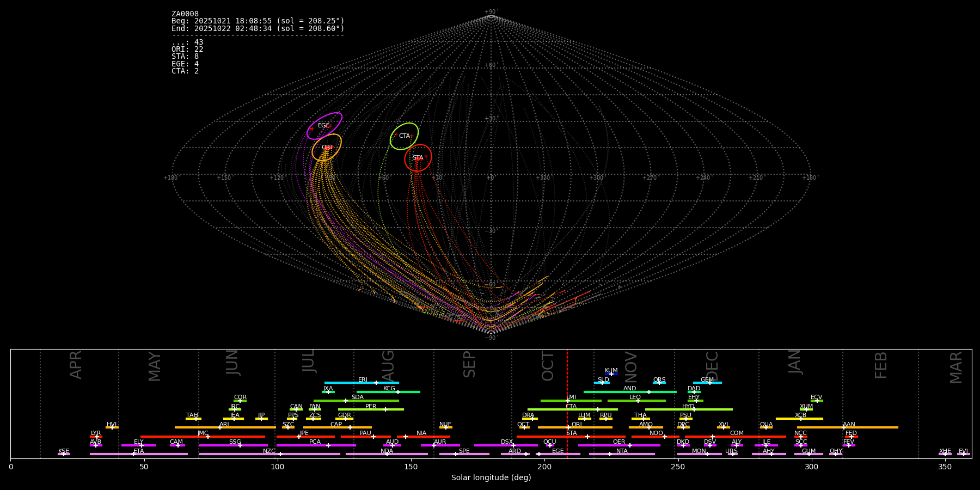Click the KSE shower bar near timeline start
Viewport: 980px width, 490px height.
point(64,454)
